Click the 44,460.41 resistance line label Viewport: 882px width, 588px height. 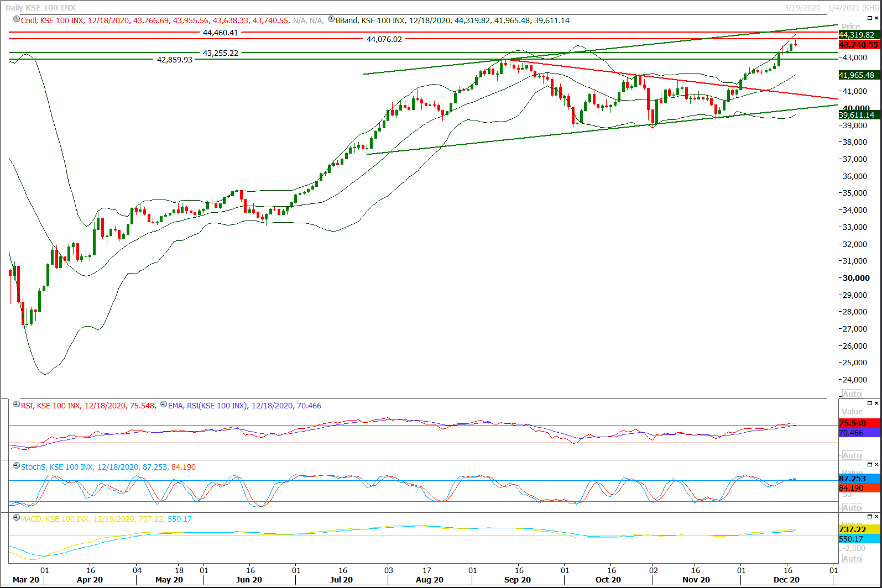point(221,33)
